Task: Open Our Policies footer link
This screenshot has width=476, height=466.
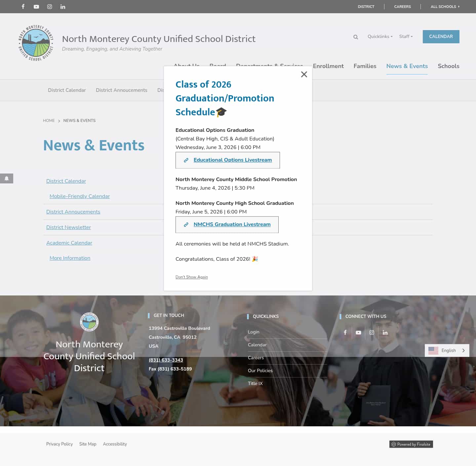Action: [260, 370]
